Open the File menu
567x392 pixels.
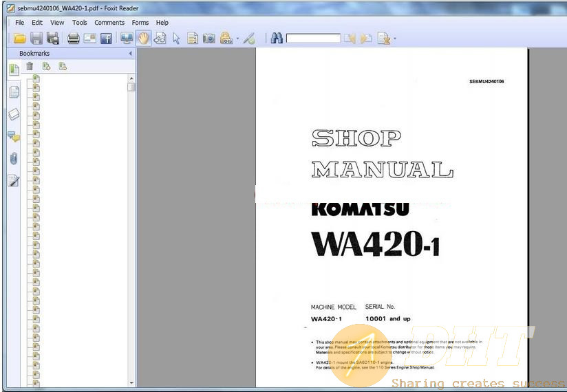click(19, 23)
